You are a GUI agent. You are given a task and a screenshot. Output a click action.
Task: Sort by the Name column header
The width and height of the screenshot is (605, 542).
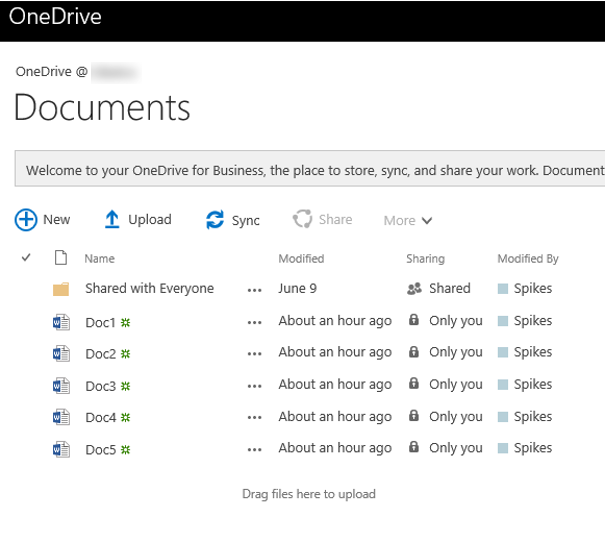[100, 258]
